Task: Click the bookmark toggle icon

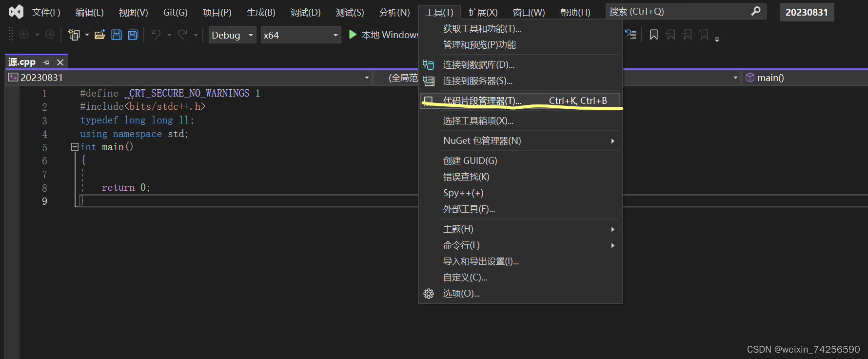Action: coord(654,35)
